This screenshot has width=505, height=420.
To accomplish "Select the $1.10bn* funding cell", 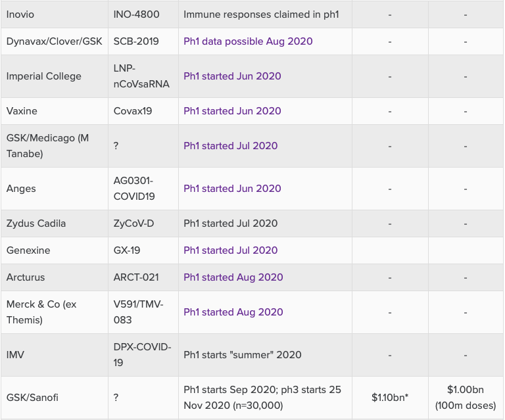I will tap(389, 398).
